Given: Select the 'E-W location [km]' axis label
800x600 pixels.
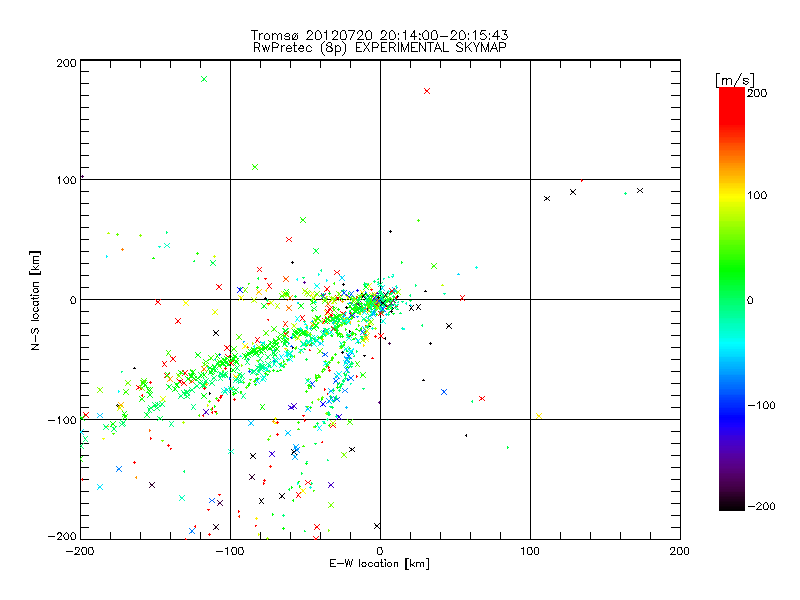Looking at the screenshot, I should (380, 563).
